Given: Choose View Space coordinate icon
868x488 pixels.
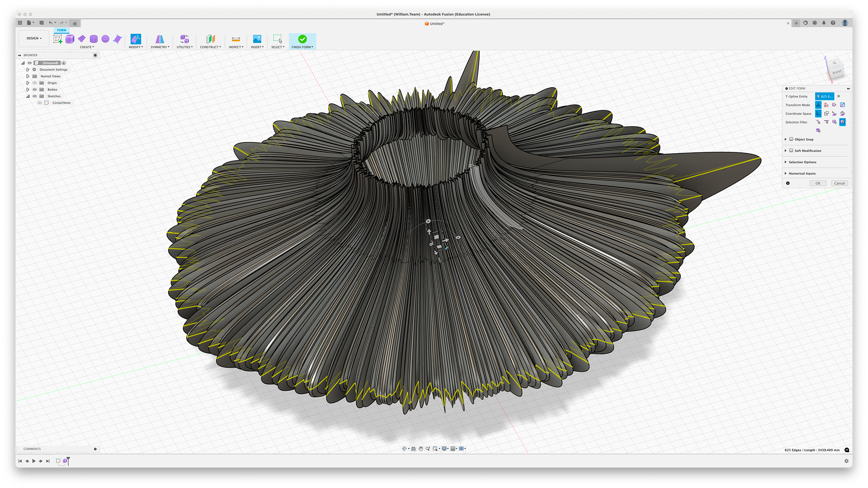Looking at the screenshot, I should (x=826, y=113).
